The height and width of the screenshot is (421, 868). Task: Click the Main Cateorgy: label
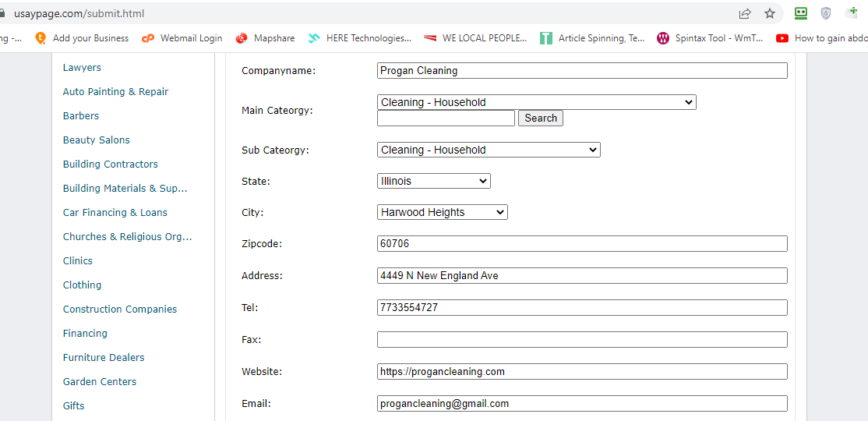277,111
